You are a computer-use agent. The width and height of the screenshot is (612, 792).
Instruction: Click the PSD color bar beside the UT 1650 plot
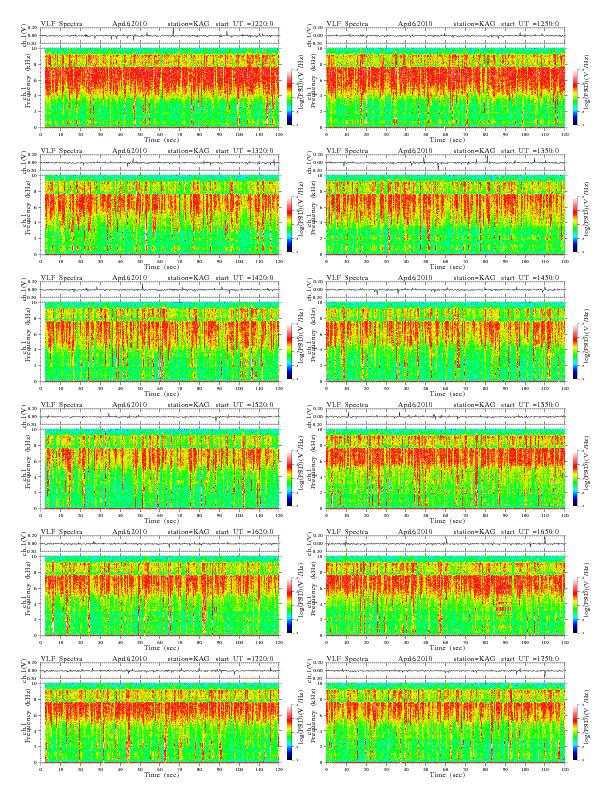[575, 605]
